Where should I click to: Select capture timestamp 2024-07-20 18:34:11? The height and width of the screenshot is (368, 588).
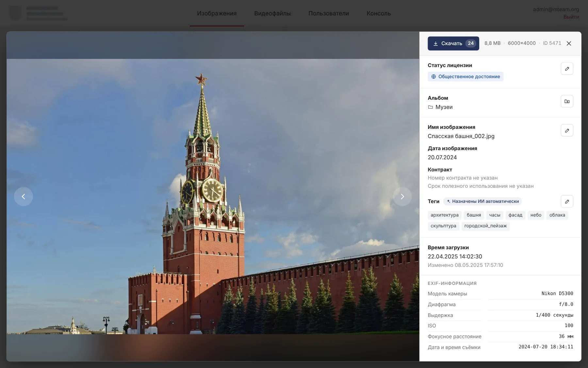pos(546,347)
